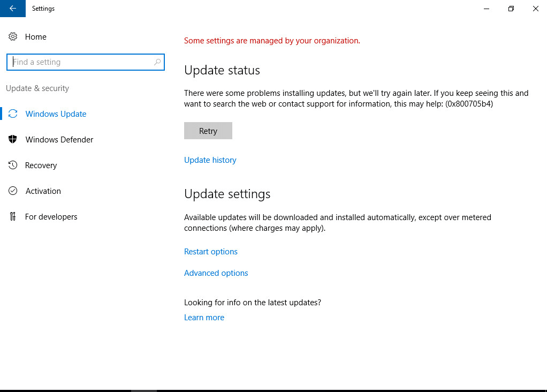The width and height of the screenshot is (547, 392).
Task: Minimize the Settings window
Action: 487,9
